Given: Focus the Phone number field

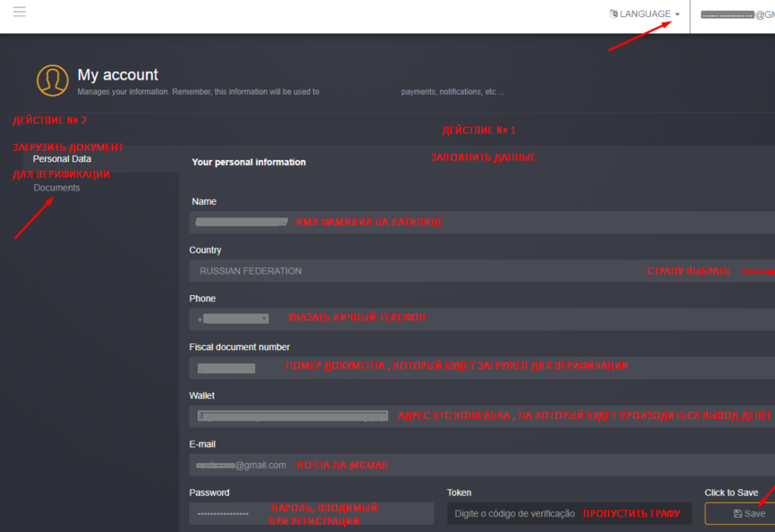Looking at the screenshot, I should pyautogui.click(x=520, y=319).
